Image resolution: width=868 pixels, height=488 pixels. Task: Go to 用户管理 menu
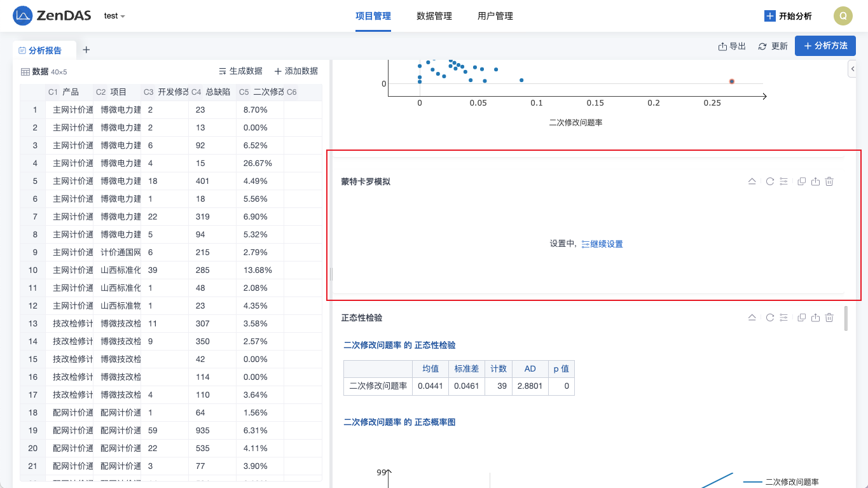[x=495, y=16]
